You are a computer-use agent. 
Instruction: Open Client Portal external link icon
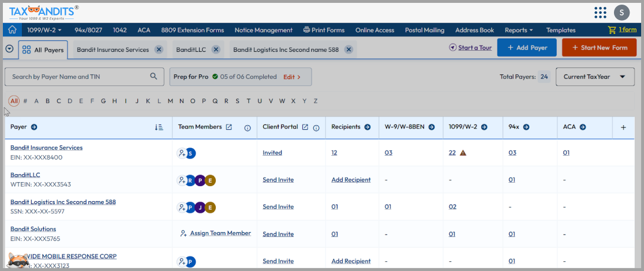[305, 127]
